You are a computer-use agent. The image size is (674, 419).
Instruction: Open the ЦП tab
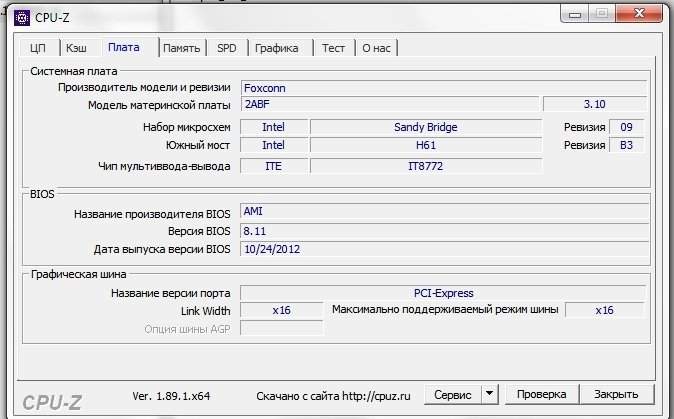tap(38, 48)
